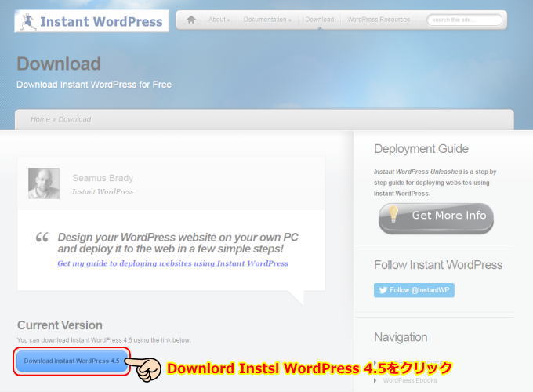
Task: Open the About menu
Action: point(219,20)
